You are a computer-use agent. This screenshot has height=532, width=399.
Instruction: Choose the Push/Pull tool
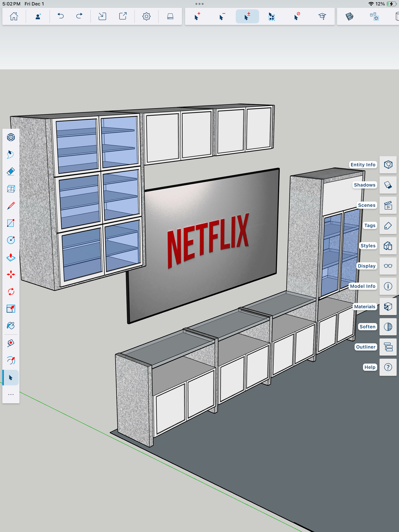(x=11, y=257)
